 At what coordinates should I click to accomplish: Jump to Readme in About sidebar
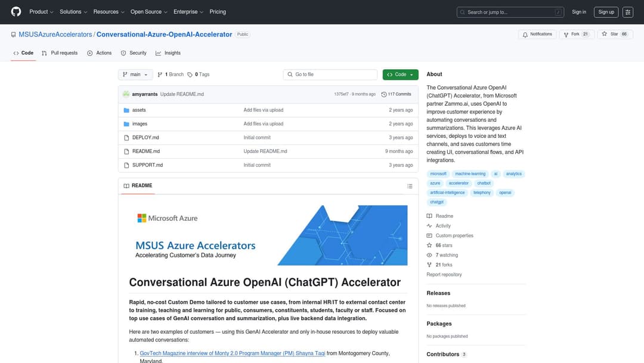[440, 216]
